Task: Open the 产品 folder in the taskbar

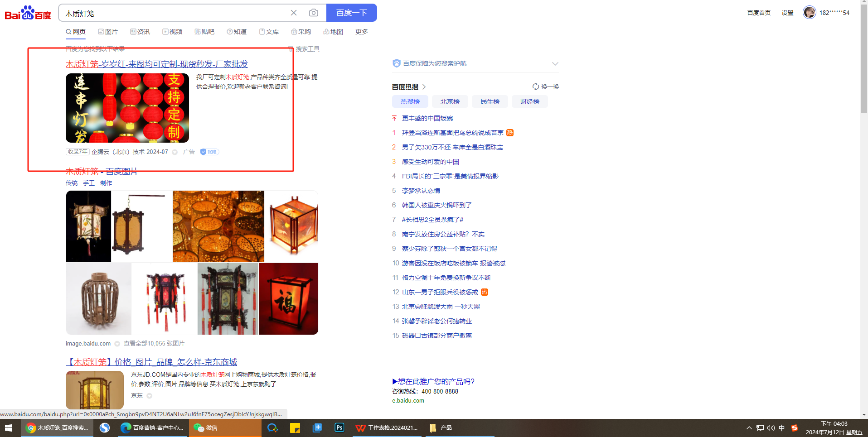Action: (x=460, y=428)
